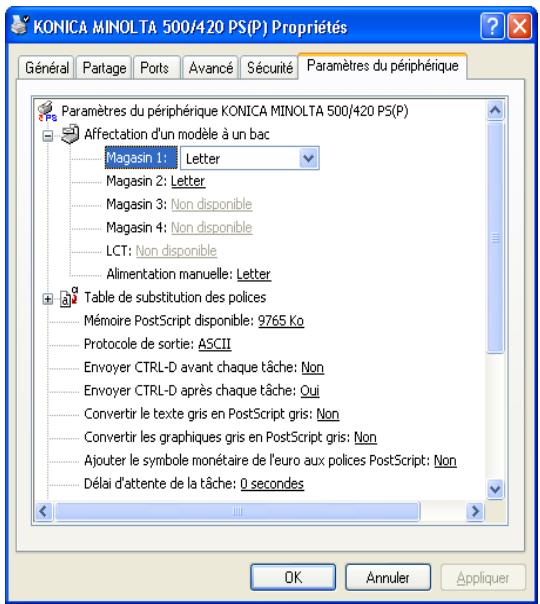The image size is (540, 604).
Task: Click the 9765 Ko memory value
Action: (x=281, y=320)
